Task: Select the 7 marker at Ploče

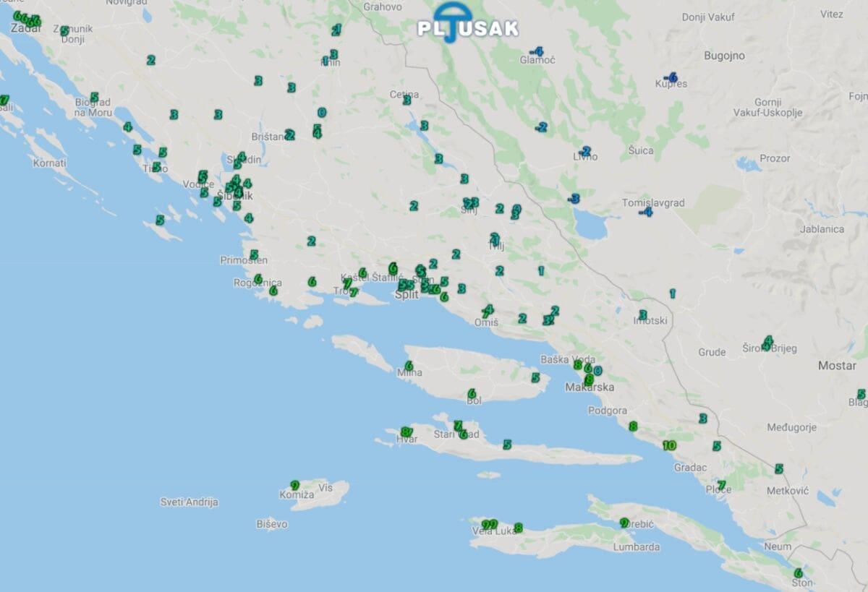Action: [x=721, y=484]
